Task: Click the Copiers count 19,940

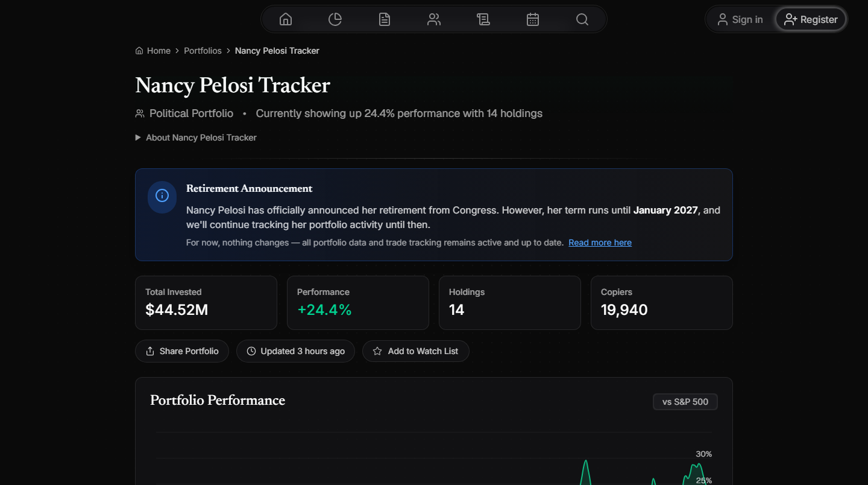Action: (624, 310)
